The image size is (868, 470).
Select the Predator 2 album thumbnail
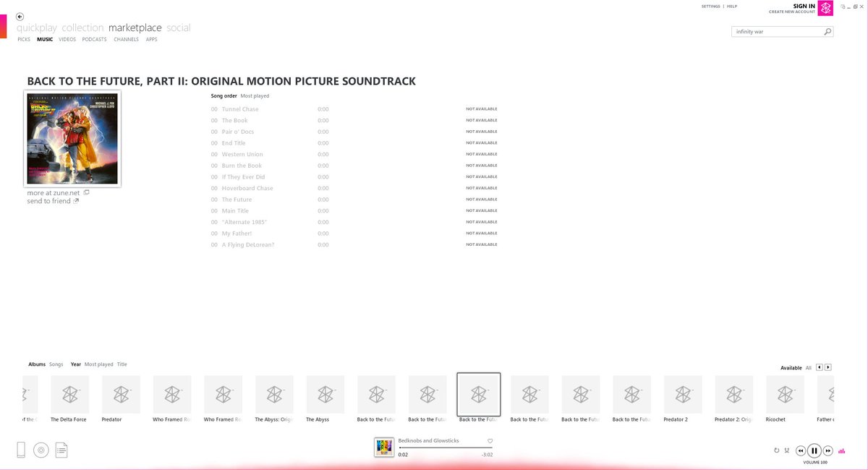coord(683,394)
